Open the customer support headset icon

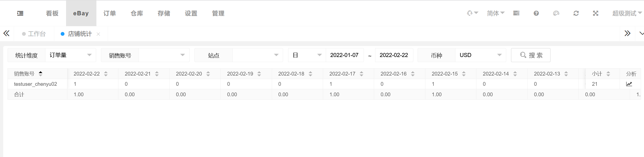pos(470,13)
